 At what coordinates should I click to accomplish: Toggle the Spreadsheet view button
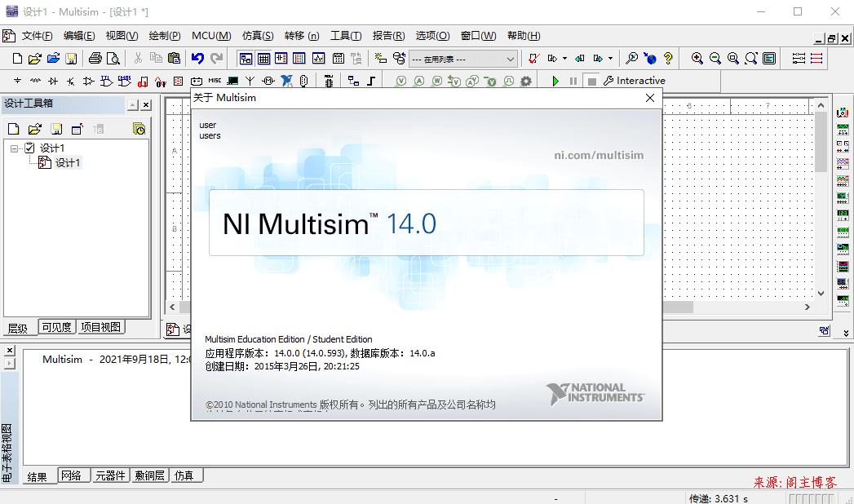(x=263, y=58)
